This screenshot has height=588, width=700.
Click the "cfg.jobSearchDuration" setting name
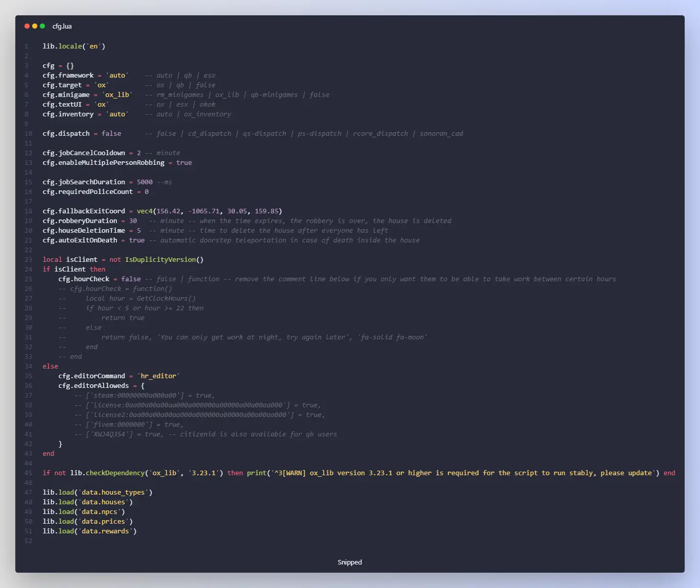pos(84,182)
